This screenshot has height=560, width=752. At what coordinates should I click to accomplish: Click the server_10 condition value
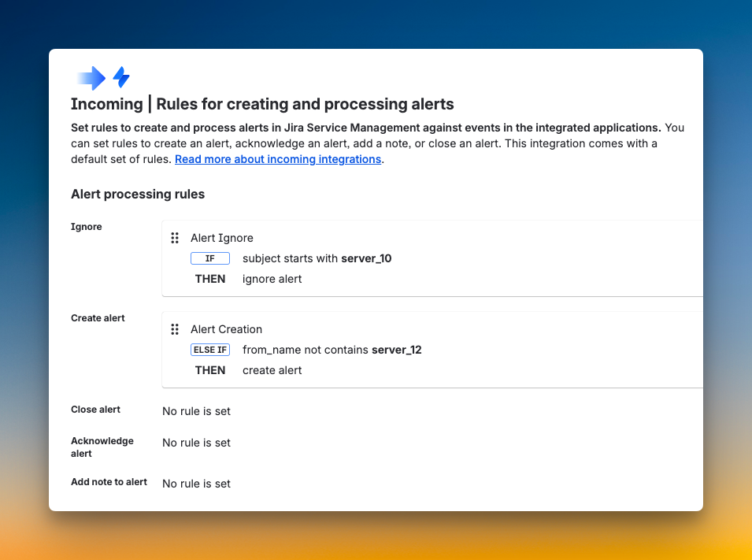click(x=367, y=258)
